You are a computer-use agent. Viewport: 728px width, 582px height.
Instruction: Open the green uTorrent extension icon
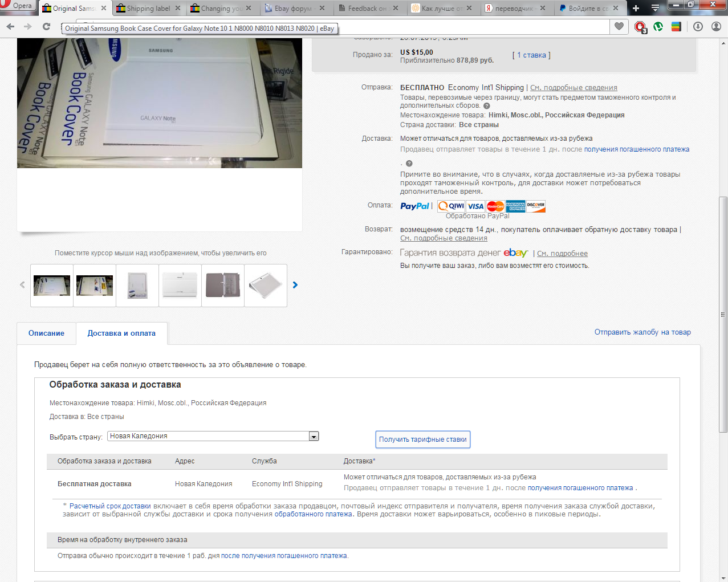click(658, 26)
